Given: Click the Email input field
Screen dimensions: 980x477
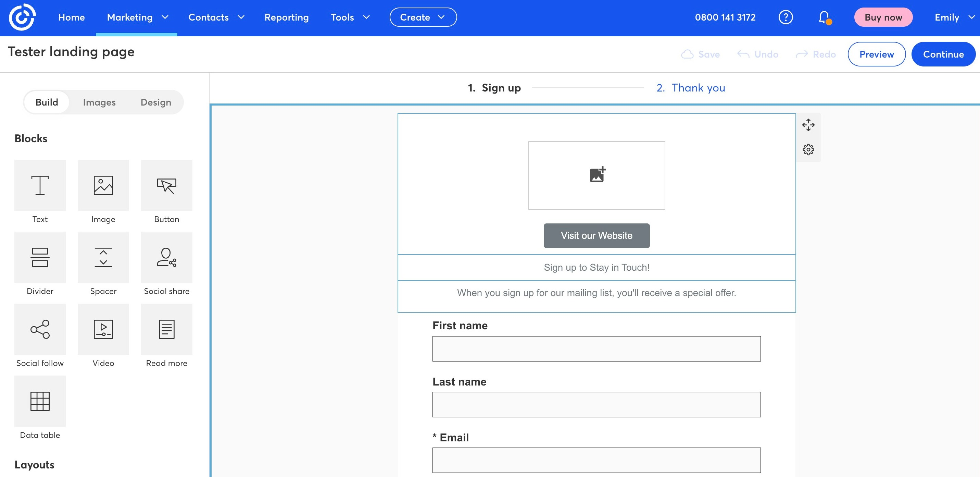Looking at the screenshot, I should 596,460.
